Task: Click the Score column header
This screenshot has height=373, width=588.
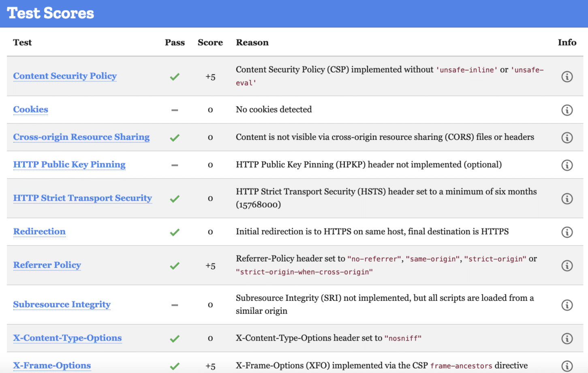Action: 210,43
